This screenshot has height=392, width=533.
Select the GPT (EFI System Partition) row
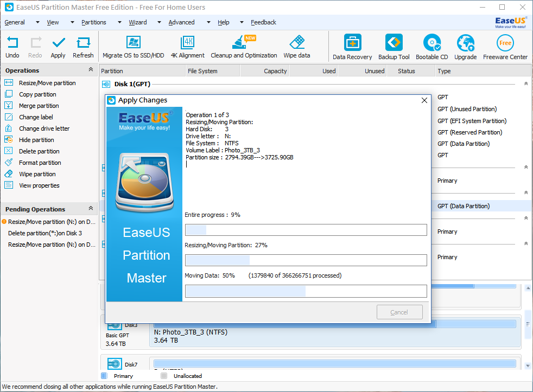click(472, 120)
